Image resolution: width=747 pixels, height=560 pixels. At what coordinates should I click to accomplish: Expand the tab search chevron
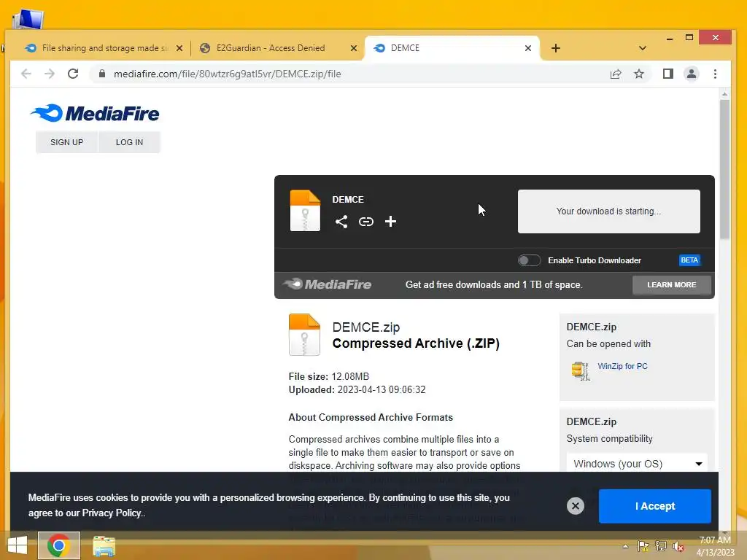click(x=642, y=48)
